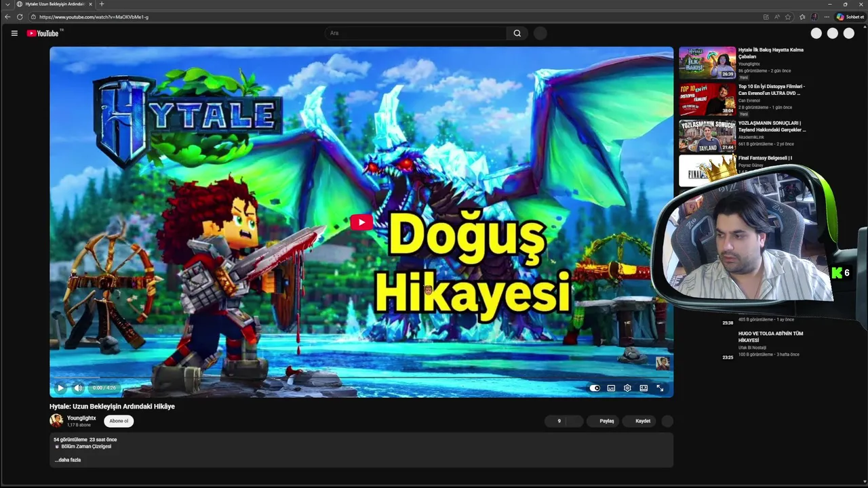Focus the 'Ara' search field
This screenshot has height=488, width=868.
[x=415, y=33]
